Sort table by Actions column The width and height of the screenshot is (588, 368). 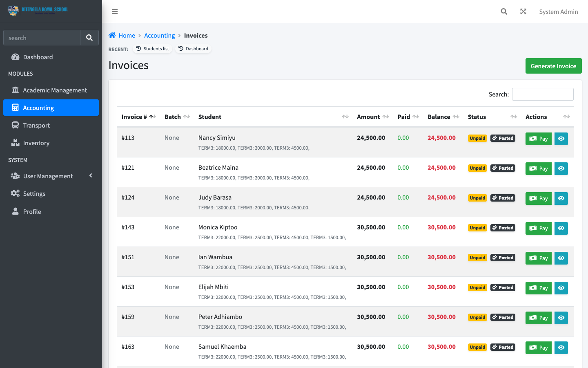click(x=547, y=117)
